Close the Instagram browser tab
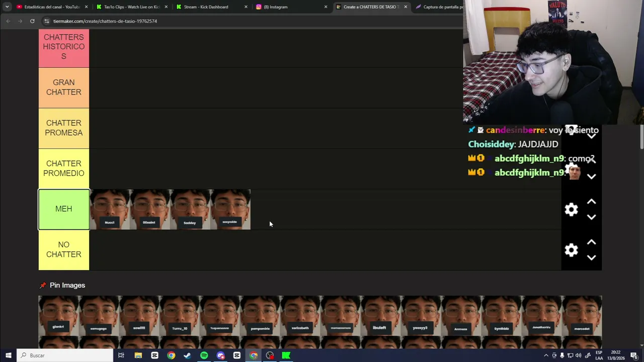The image size is (644, 362). click(x=326, y=7)
